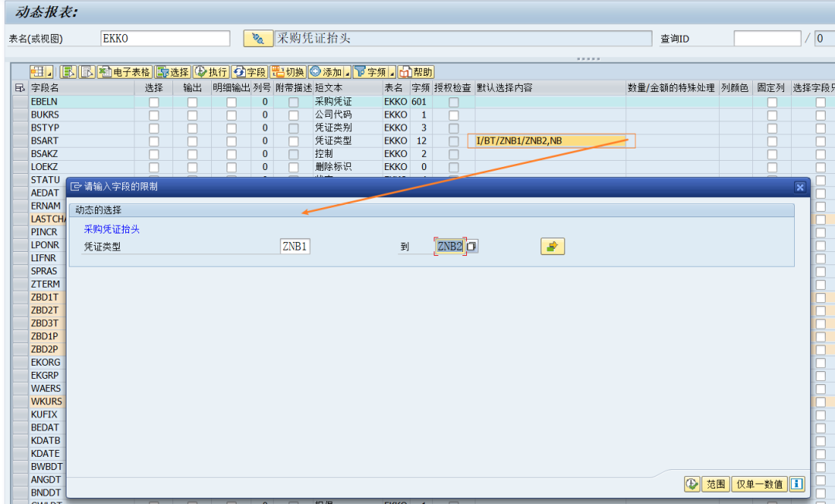Select the BSART field name cell

[81, 141]
